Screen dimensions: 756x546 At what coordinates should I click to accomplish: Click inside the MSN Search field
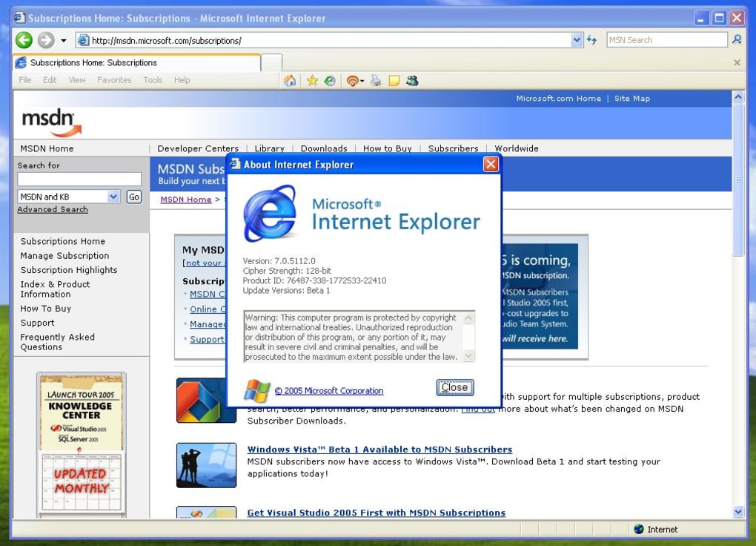663,39
